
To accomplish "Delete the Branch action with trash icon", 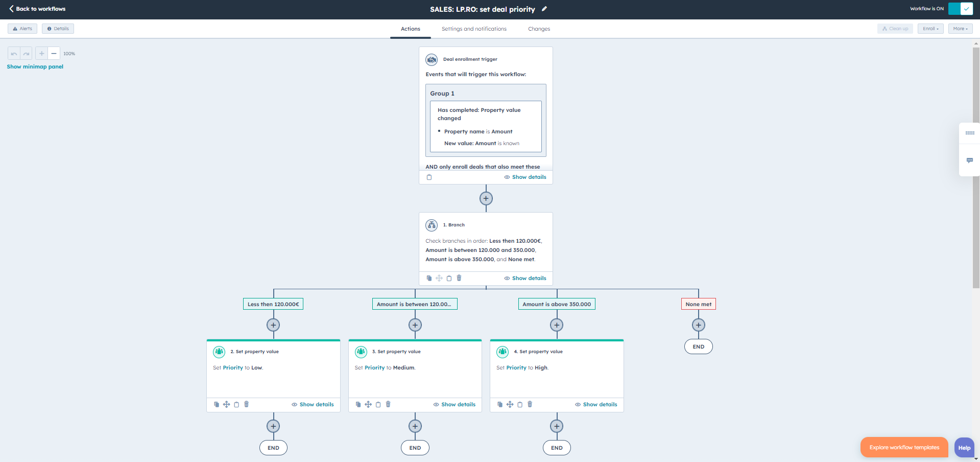I will [459, 278].
